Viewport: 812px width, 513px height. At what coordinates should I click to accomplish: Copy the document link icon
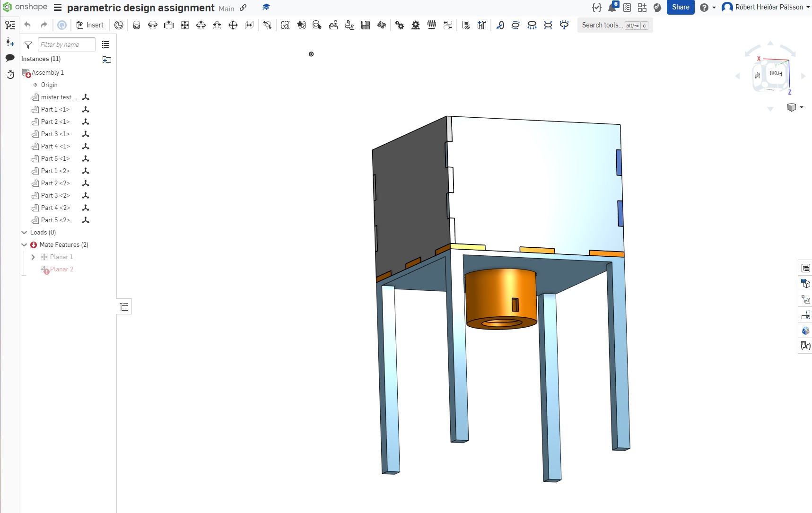(x=243, y=8)
